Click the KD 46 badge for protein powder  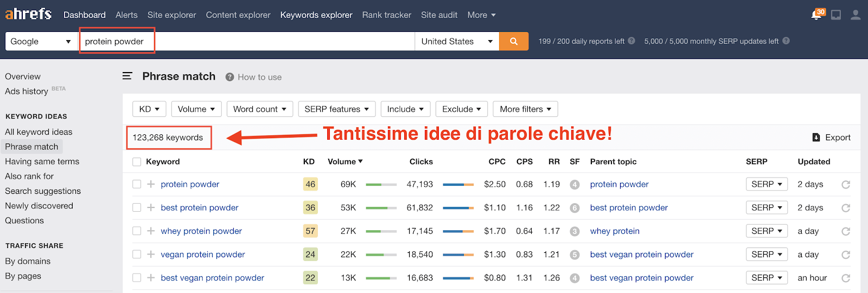tap(310, 184)
